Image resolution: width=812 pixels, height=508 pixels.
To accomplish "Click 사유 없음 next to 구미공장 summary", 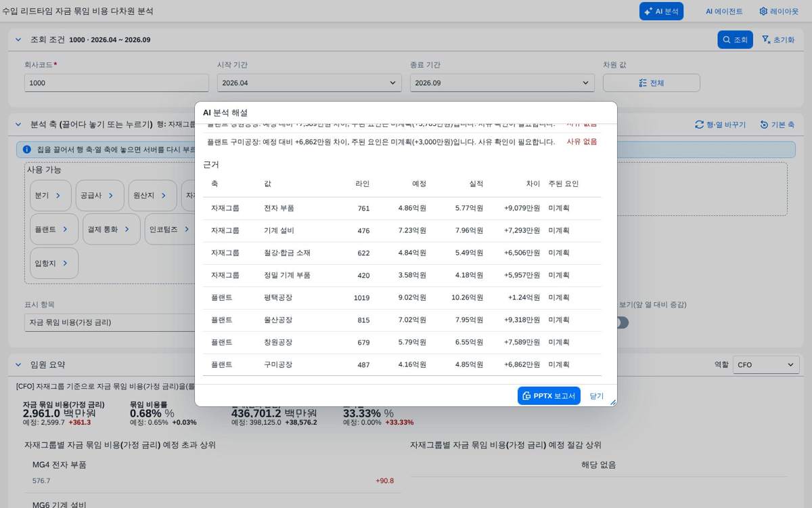I will click(x=582, y=142).
